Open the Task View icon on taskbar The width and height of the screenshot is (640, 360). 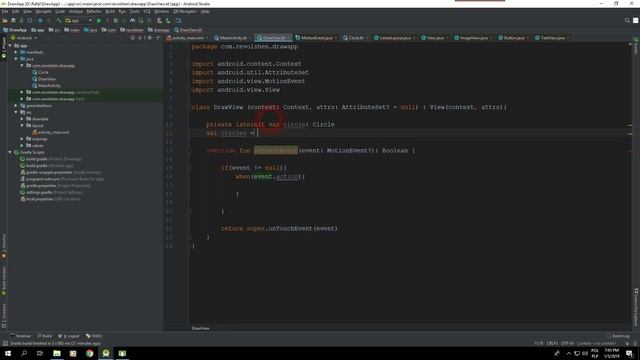40,353
